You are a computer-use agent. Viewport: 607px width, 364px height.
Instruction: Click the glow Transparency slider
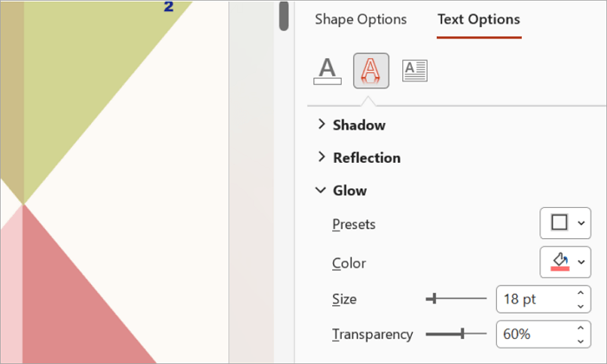pyautogui.click(x=456, y=334)
